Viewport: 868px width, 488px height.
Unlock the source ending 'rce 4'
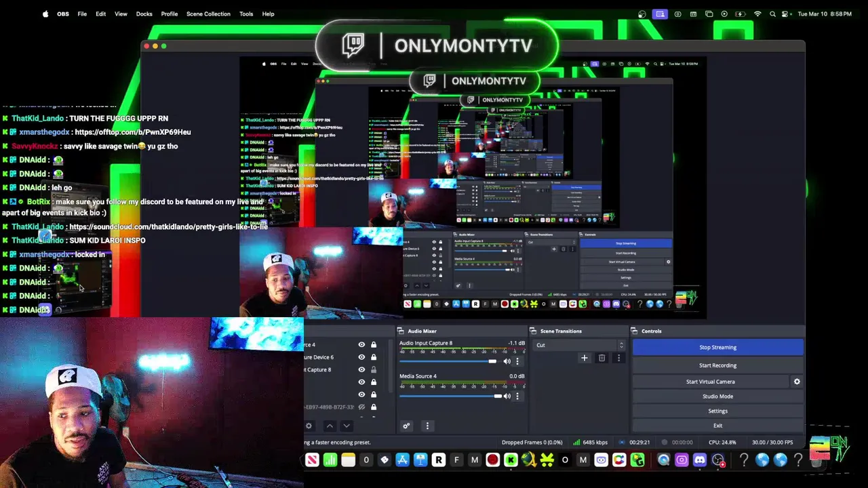(373, 344)
